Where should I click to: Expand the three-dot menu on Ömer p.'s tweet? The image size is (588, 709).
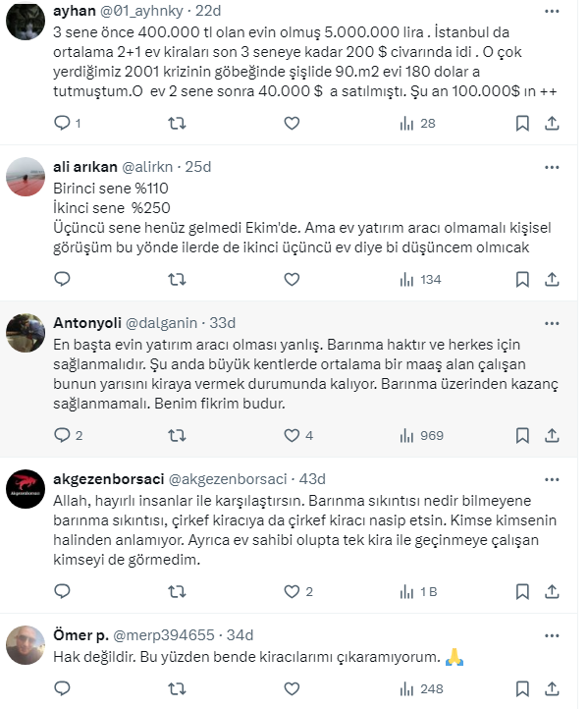(552, 635)
